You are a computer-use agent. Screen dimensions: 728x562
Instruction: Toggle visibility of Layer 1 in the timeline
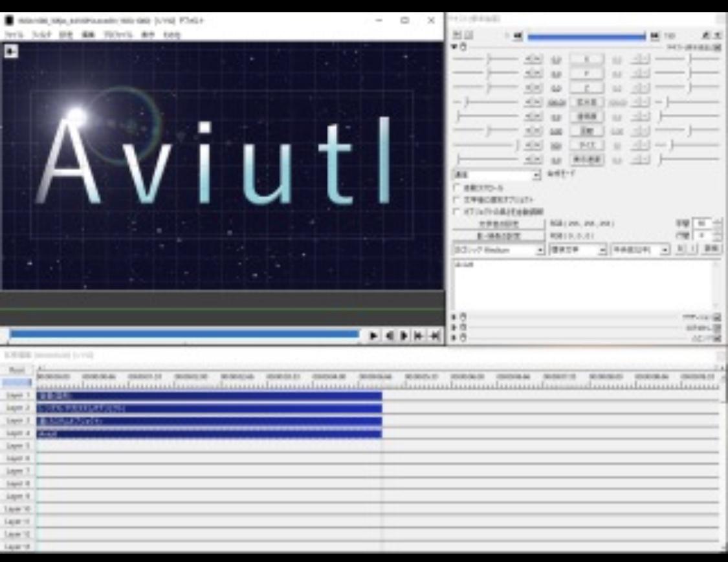click(17, 395)
